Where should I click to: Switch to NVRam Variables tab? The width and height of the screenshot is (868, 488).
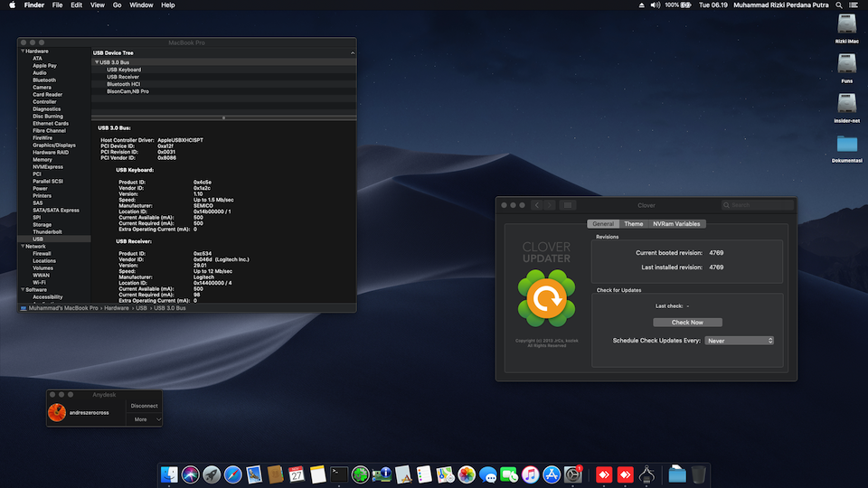click(x=676, y=224)
